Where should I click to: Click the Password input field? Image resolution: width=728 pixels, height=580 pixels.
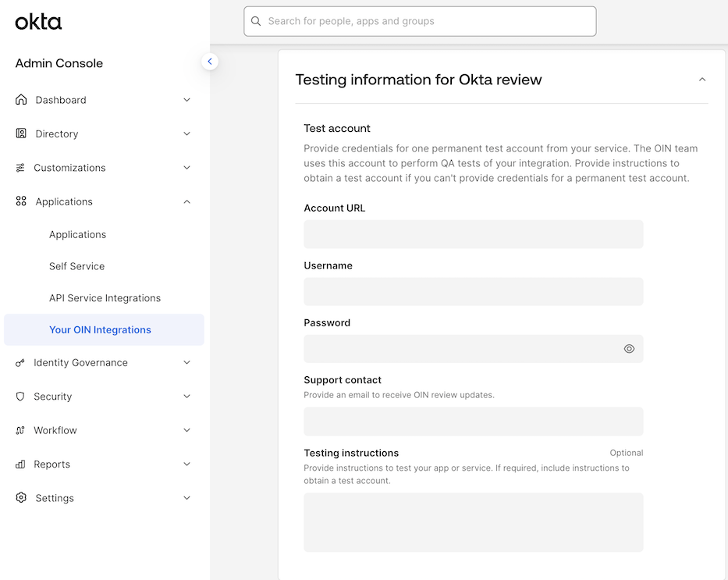pos(474,349)
